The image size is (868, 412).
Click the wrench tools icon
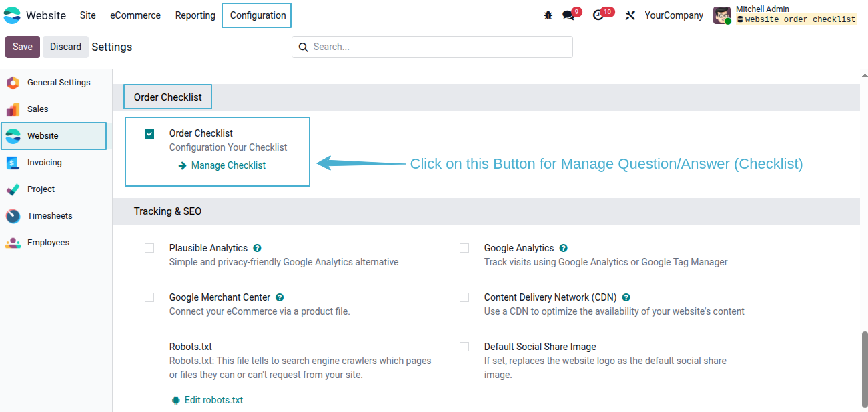pyautogui.click(x=630, y=15)
